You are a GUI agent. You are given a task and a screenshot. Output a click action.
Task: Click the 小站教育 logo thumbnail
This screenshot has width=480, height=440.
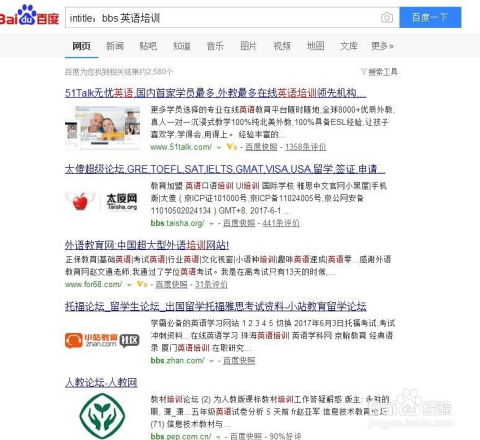tap(102, 340)
